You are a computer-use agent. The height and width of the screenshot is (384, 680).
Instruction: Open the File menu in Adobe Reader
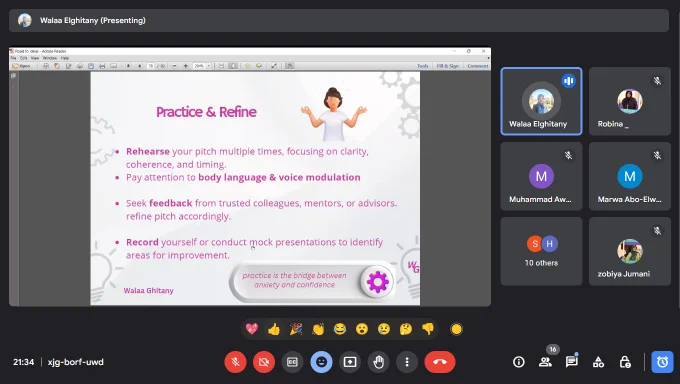click(13, 58)
